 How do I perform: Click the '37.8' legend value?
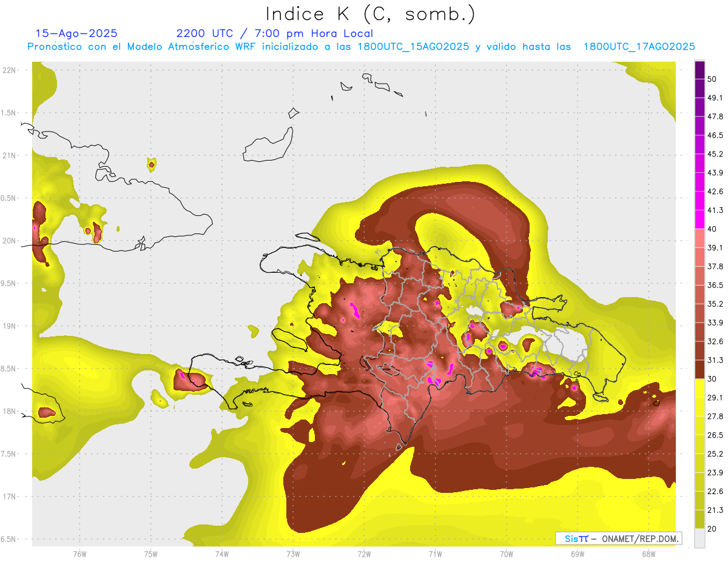pos(715,267)
